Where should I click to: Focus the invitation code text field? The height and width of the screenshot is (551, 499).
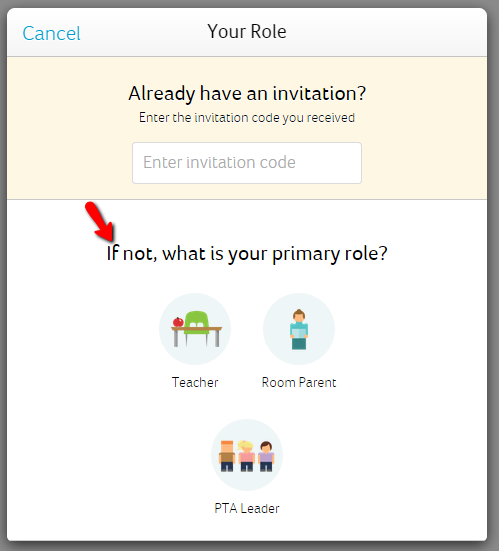[247, 163]
